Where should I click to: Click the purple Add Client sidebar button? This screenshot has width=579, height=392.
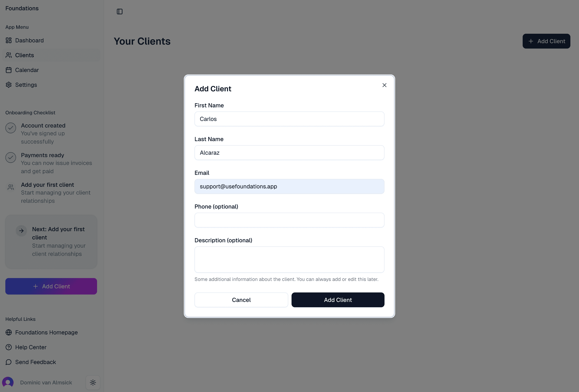click(x=51, y=286)
